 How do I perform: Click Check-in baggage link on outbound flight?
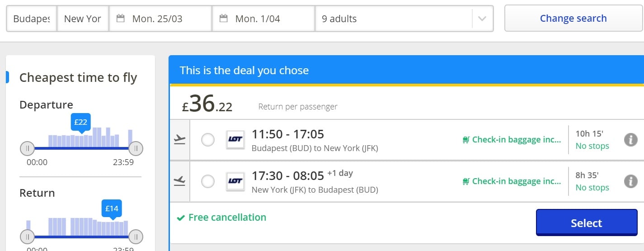coord(512,140)
